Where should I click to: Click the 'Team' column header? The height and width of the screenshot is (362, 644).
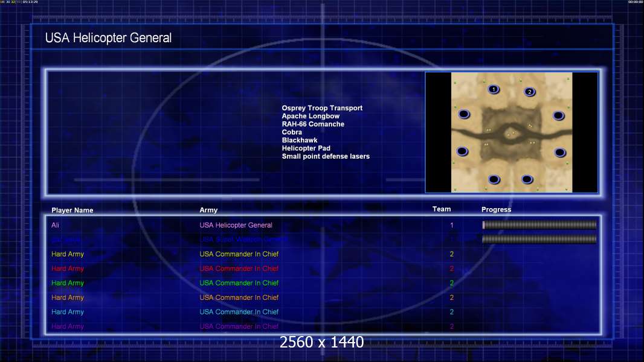tap(442, 209)
